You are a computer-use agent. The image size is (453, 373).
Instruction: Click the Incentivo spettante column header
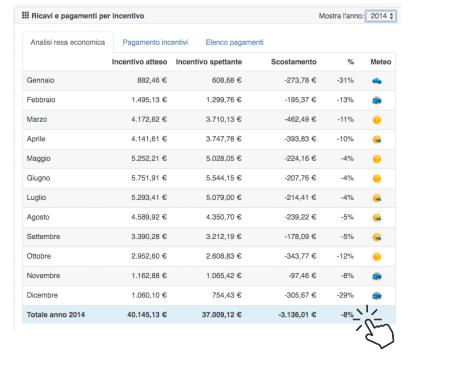pyautogui.click(x=209, y=62)
